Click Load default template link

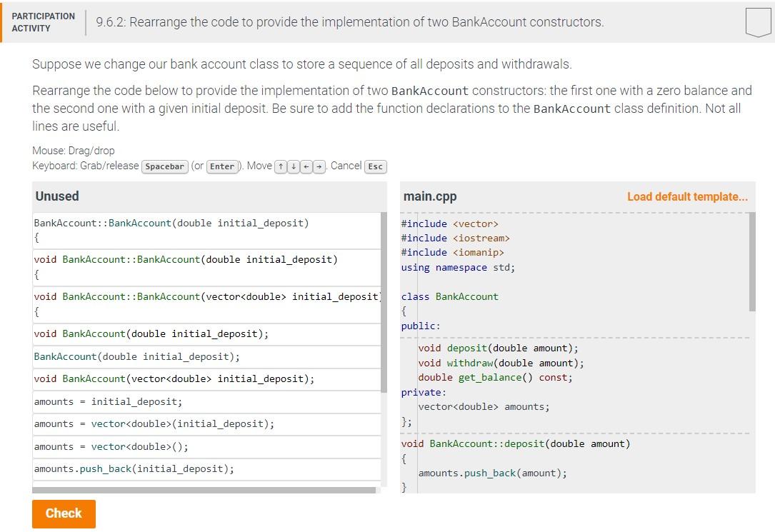coord(687,196)
